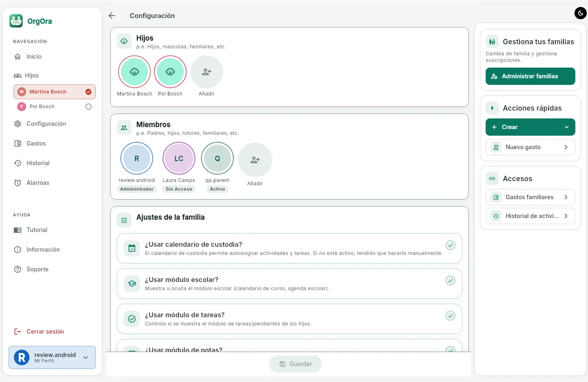
Task: Open review.android member avatar
Action: point(137,159)
